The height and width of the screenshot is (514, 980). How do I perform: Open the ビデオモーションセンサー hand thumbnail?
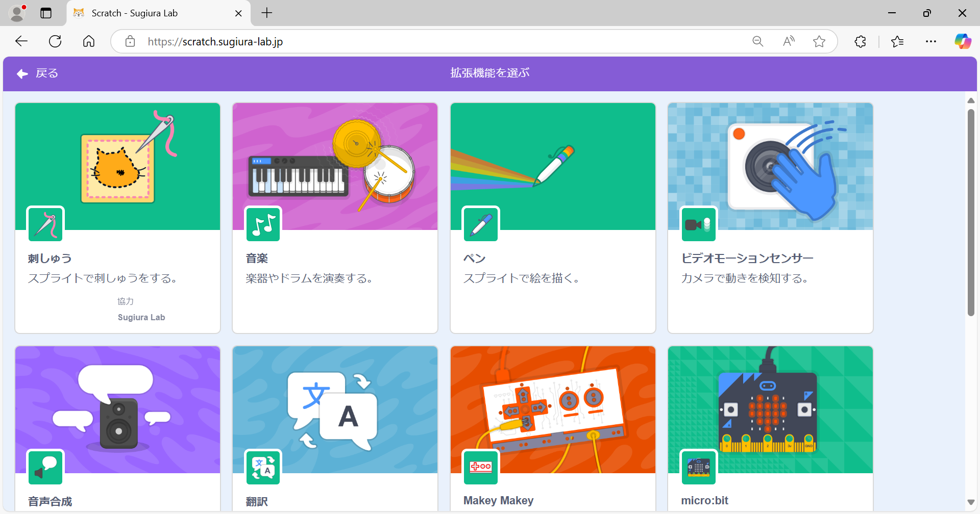(770, 167)
